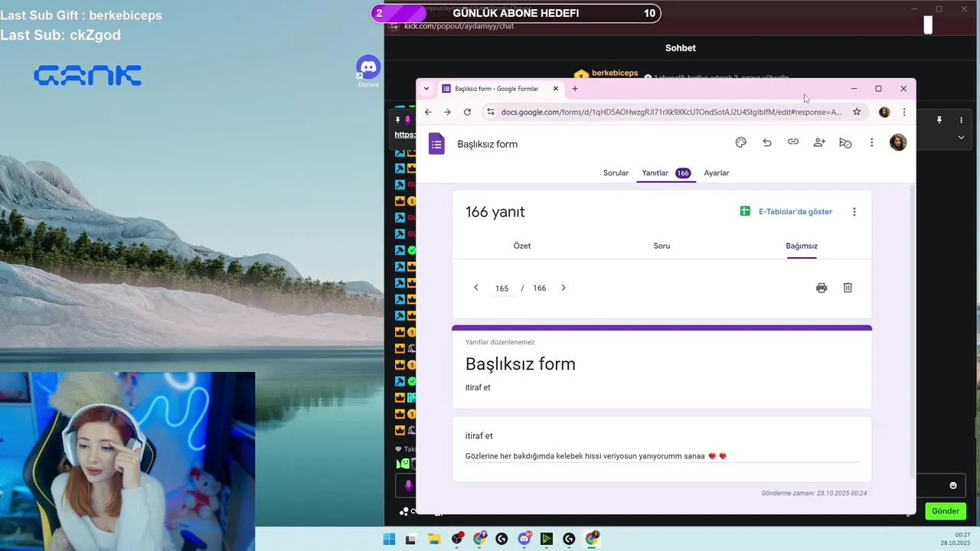This screenshot has height=551, width=980.
Task: Click the 'Gönderme zamanı' timestamp text
Action: (814, 494)
